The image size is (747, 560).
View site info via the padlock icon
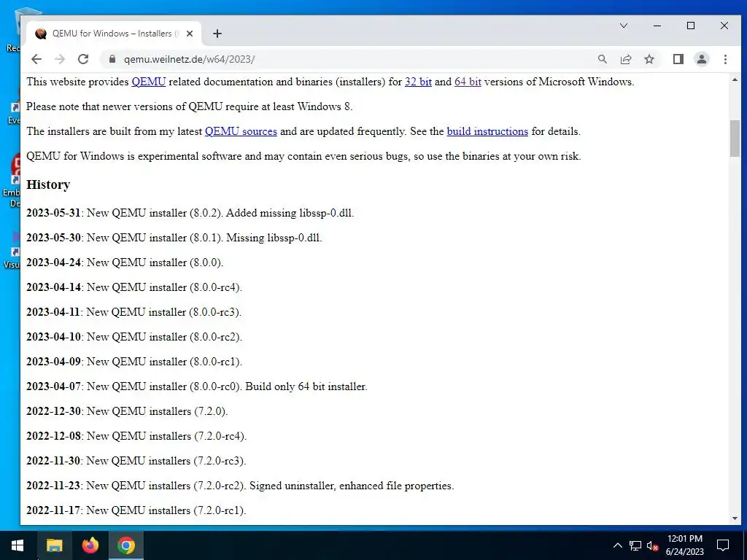click(x=112, y=59)
